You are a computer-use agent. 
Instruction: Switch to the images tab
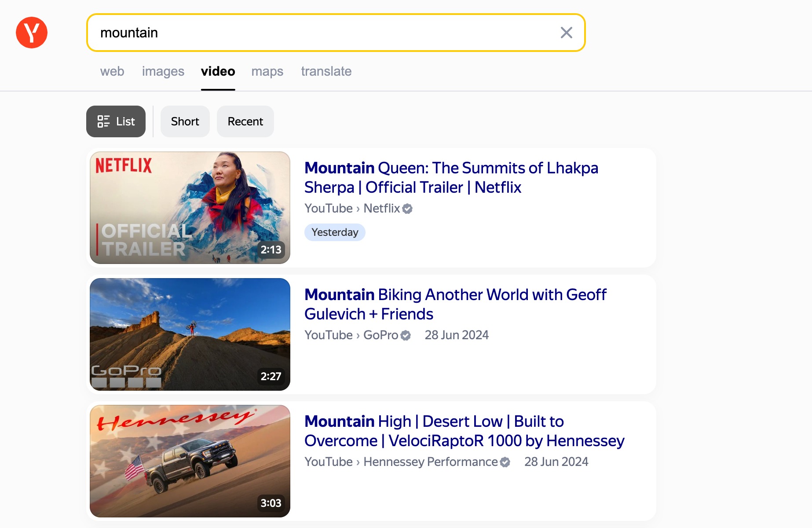[163, 71]
